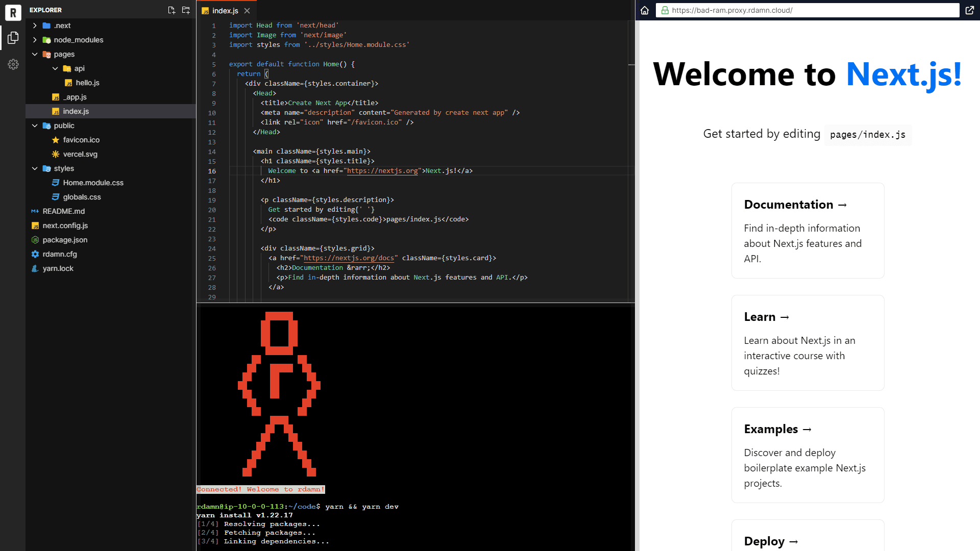Open the Manage settings gear icon
This screenshot has width=980, height=551.
[13, 64]
